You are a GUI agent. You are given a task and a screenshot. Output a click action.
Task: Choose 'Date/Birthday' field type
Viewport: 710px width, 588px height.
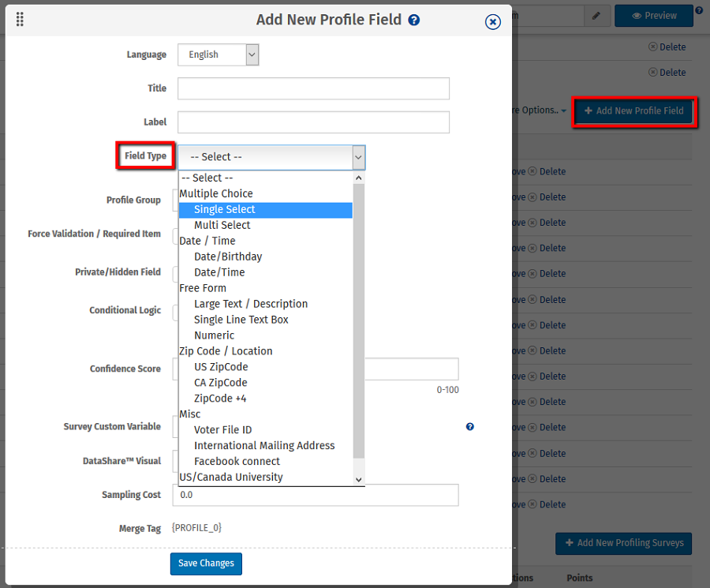pyautogui.click(x=266, y=257)
